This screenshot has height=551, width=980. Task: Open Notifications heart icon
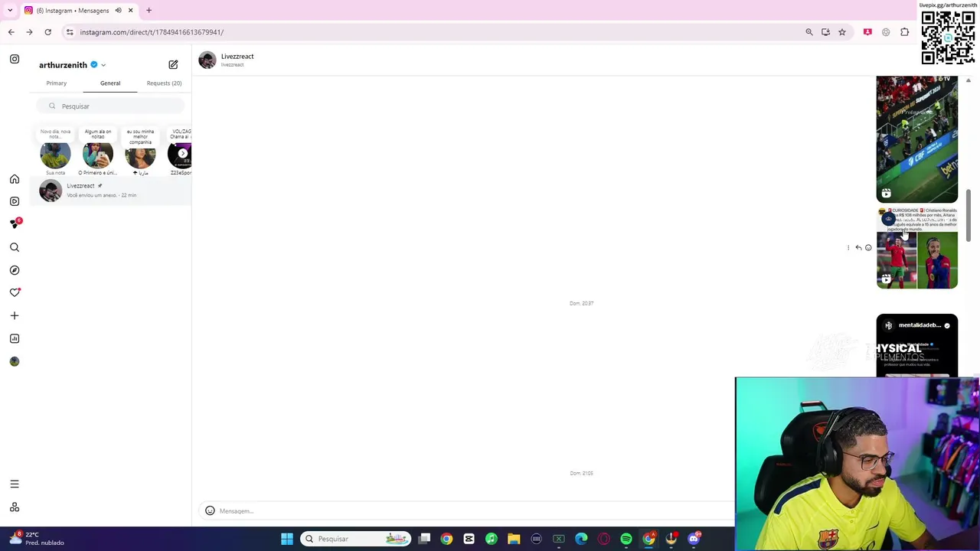click(15, 292)
